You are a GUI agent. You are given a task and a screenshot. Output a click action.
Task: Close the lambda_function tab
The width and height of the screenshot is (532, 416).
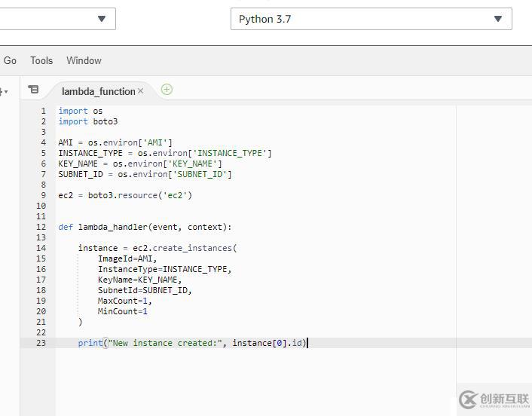141,91
